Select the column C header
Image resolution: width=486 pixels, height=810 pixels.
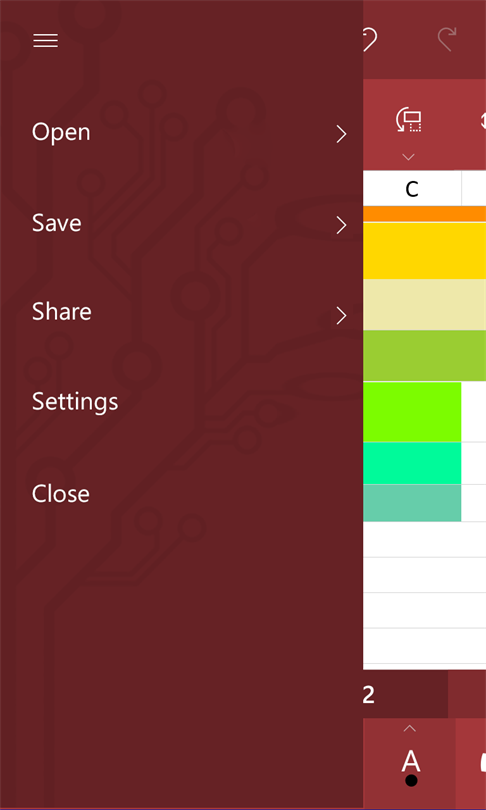coord(412,189)
